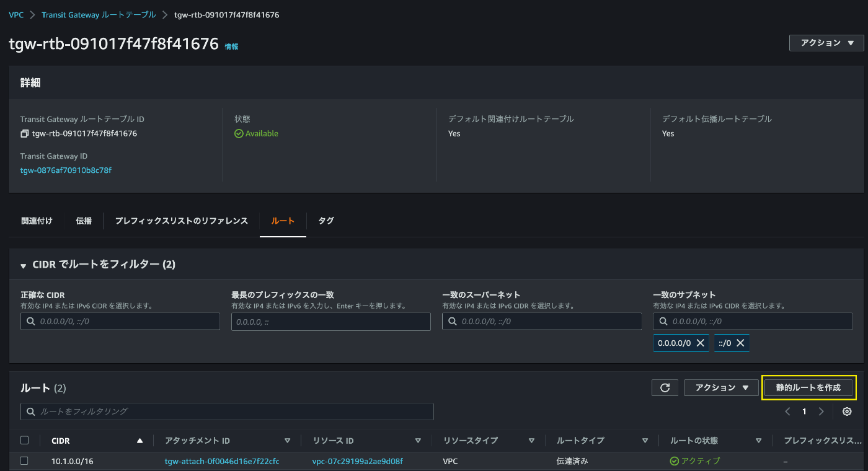The image size is (868, 471).
Task: Go to next page of routes
Action: coord(821,412)
